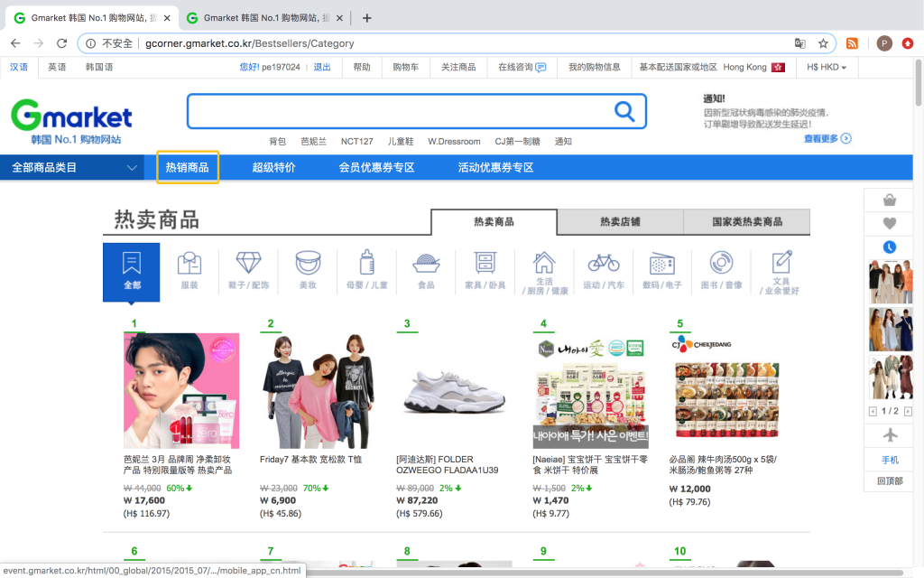Switch language to 韩国语
This screenshot has height=578, width=924.
[99, 67]
